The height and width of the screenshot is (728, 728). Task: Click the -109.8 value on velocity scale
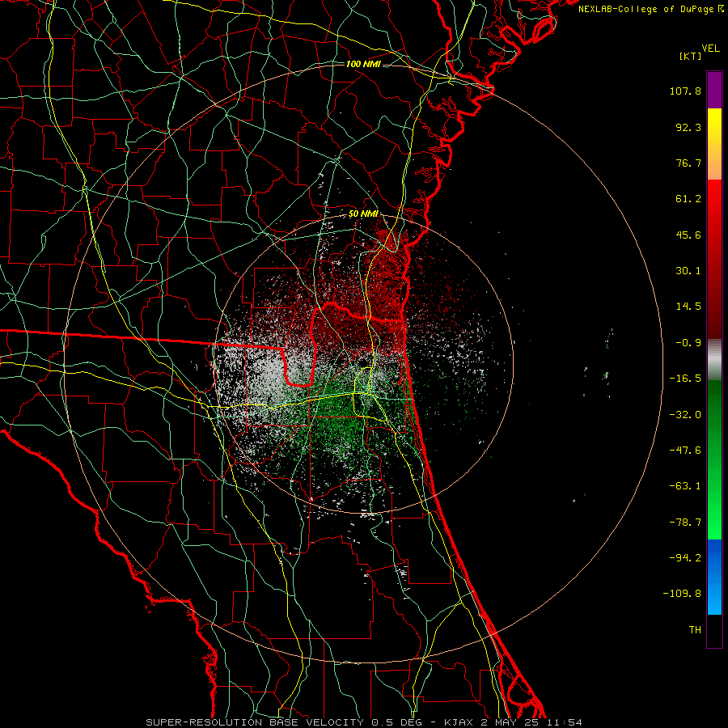(x=682, y=594)
